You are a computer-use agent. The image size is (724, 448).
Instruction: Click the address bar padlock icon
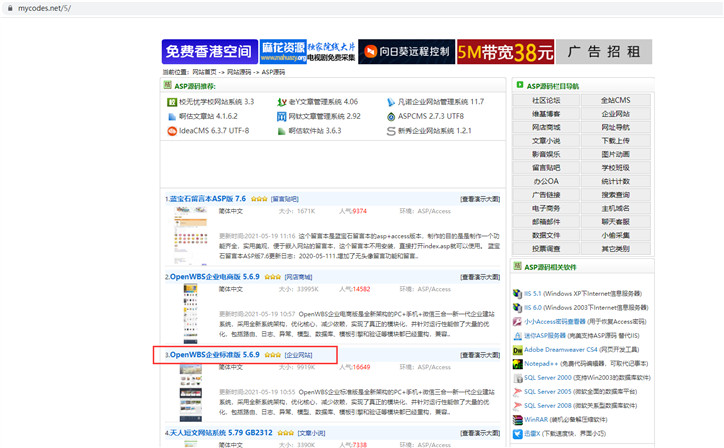(x=10, y=8)
